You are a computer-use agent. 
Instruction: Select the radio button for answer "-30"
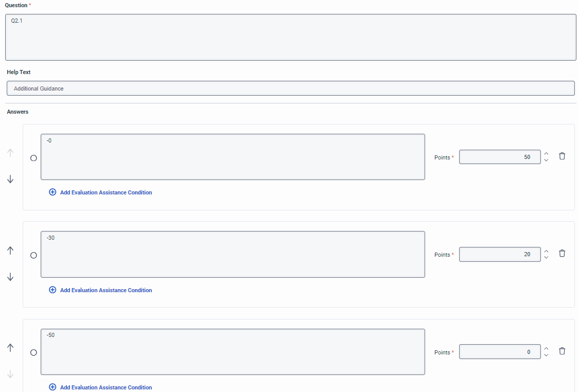point(34,255)
